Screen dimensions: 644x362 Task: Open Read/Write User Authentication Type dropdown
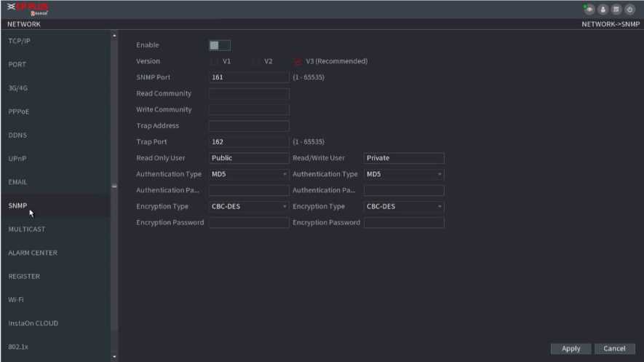tap(404, 175)
